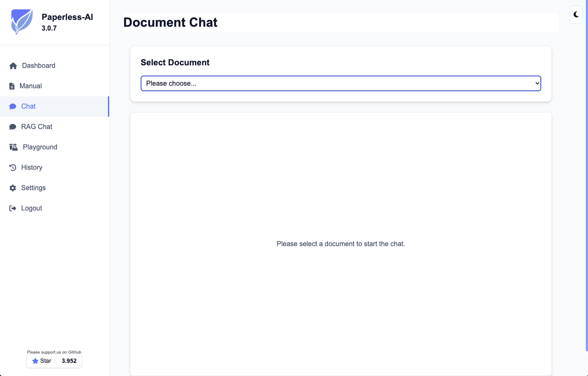The height and width of the screenshot is (376, 588).
Task: Open the 'Please choose...' document dropdown
Action: (x=341, y=84)
